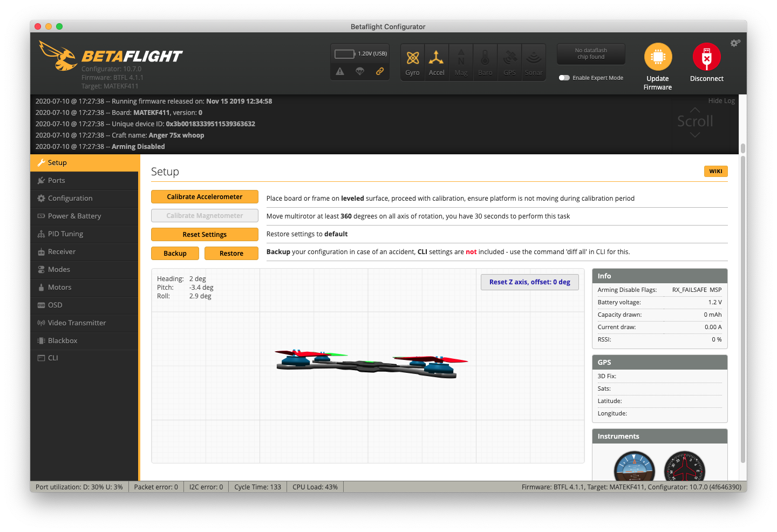Screen dimensions: 777x532
Task: Click 'Cycle Time: 133' in status bar
Action: coord(257,487)
